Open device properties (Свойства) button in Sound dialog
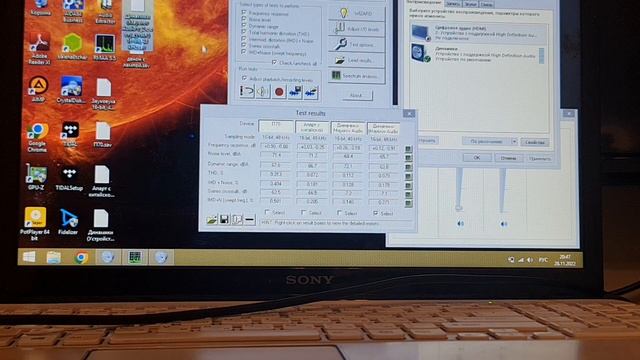This screenshot has width=640, height=360. click(534, 142)
